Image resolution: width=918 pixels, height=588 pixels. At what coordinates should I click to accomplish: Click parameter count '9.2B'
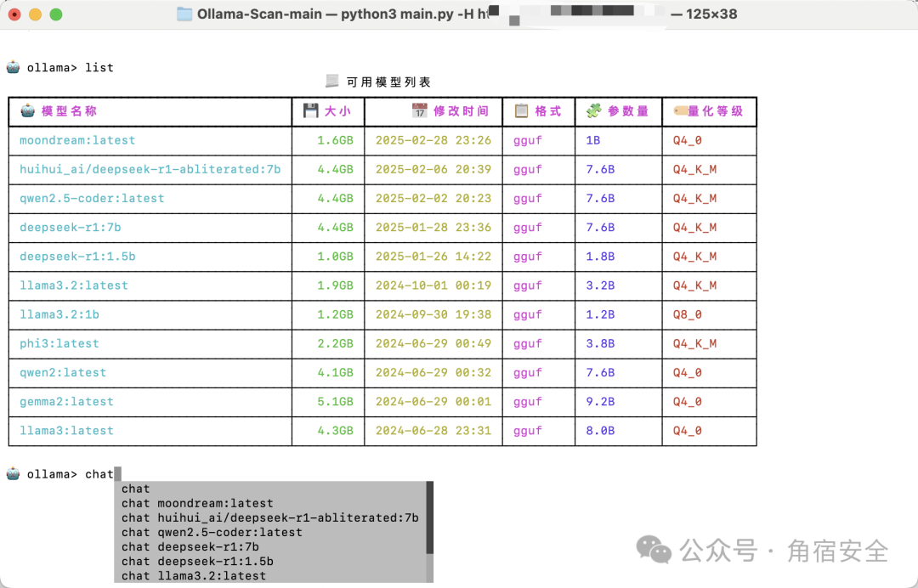[600, 402]
